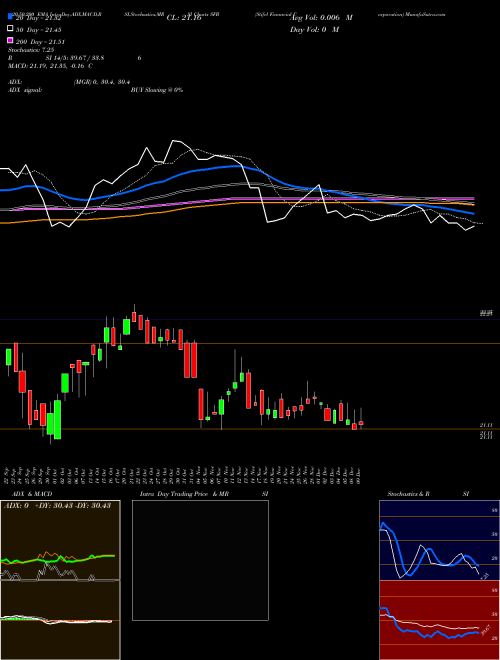Click the '(MGR) 0, 30.4, 30.4' ADX values
The height and width of the screenshot is (660, 500).
101,82
